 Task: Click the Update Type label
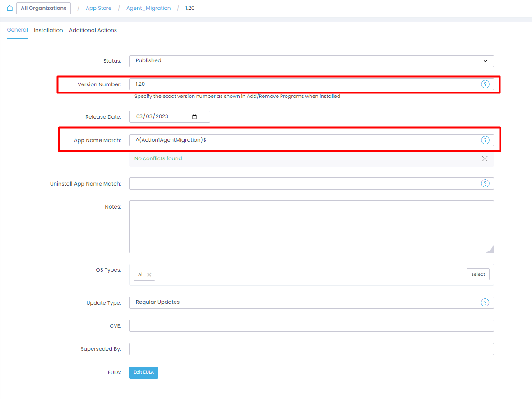click(x=103, y=303)
